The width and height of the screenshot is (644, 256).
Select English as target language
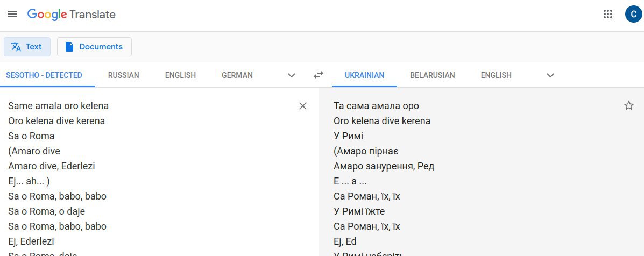click(496, 75)
